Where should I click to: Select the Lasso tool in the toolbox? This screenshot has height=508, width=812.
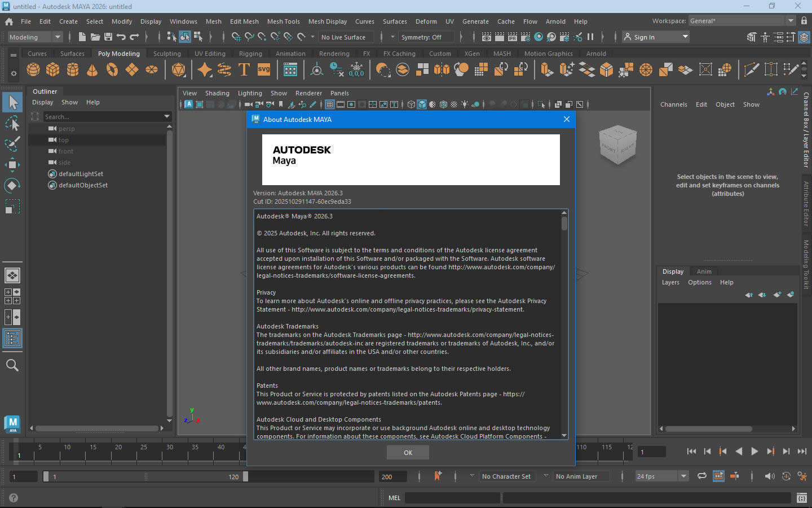point(12,123)
